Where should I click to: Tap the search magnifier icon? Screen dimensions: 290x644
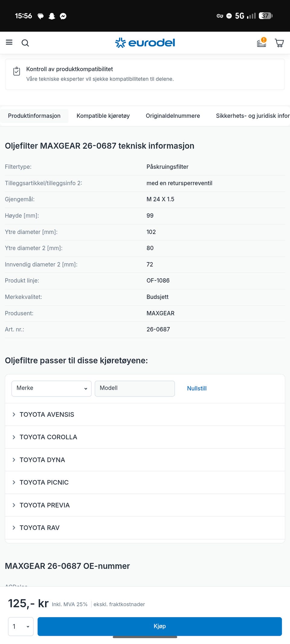[x=25, y=43]
